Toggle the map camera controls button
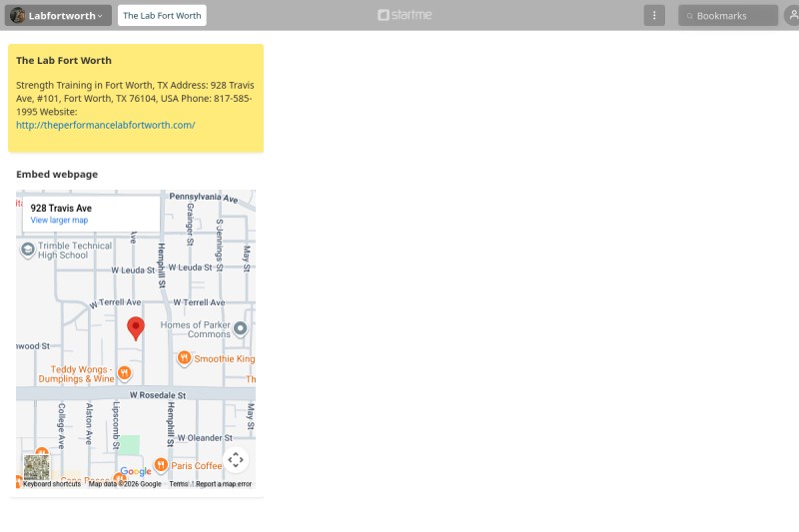The image size is (799, 532). pos(236,460)
